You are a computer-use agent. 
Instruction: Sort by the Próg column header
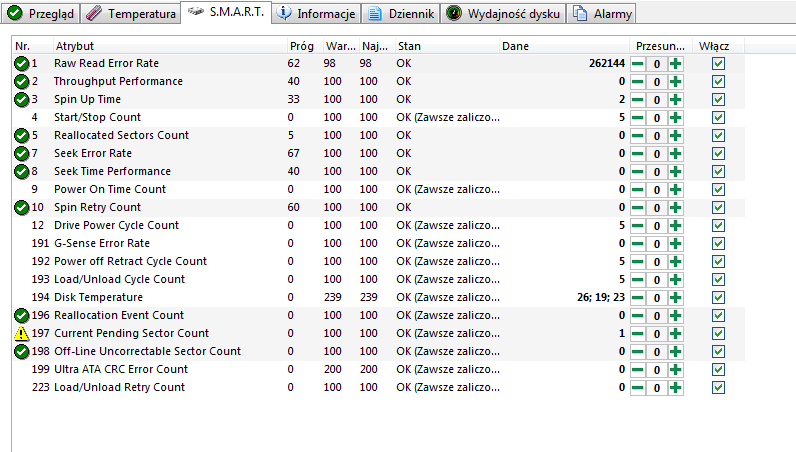[x=304, y=46]
